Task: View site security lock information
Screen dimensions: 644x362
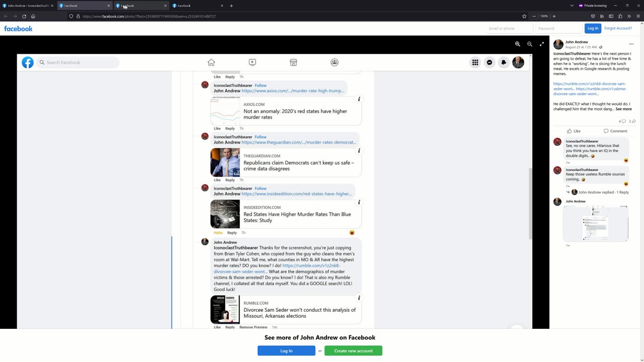Action: [x=78, y=16]
